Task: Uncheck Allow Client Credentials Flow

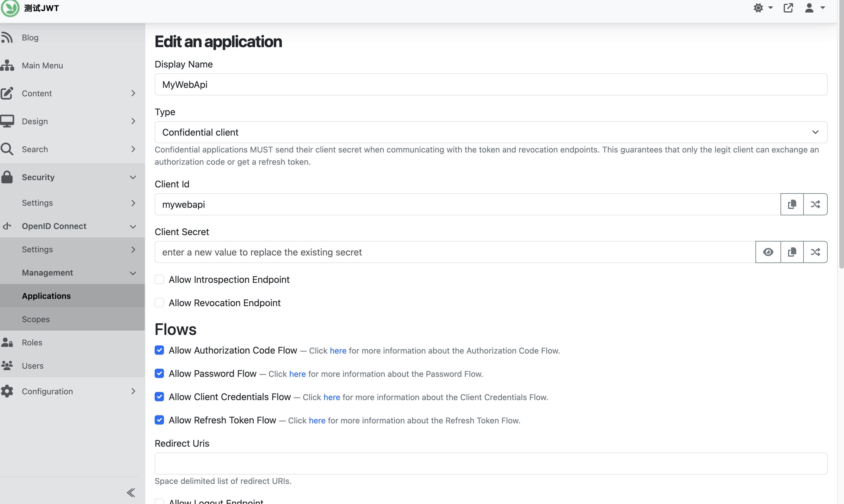Action: pyautogui.click(x=159, y=397)
